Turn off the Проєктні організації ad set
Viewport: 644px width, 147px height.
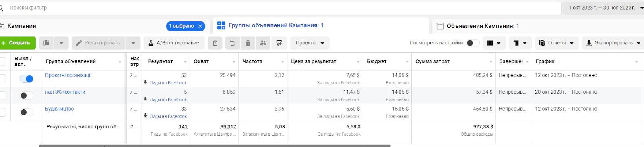pos(26,79)
